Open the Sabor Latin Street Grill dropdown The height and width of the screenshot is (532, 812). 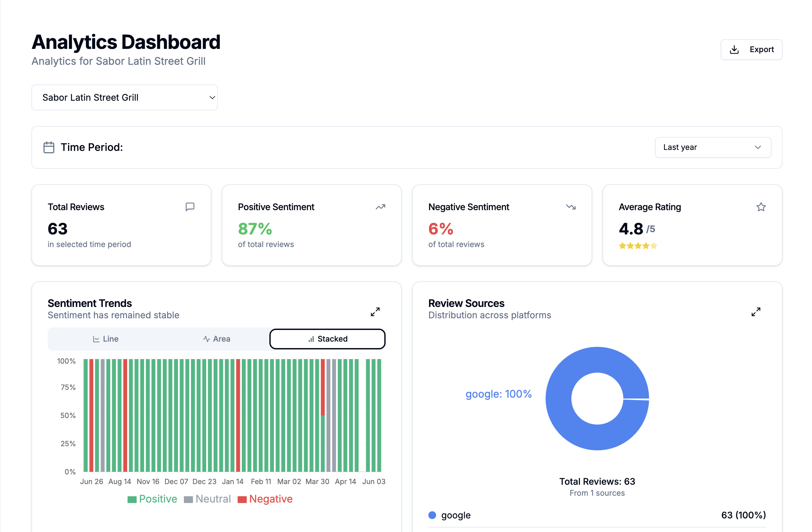125,97
